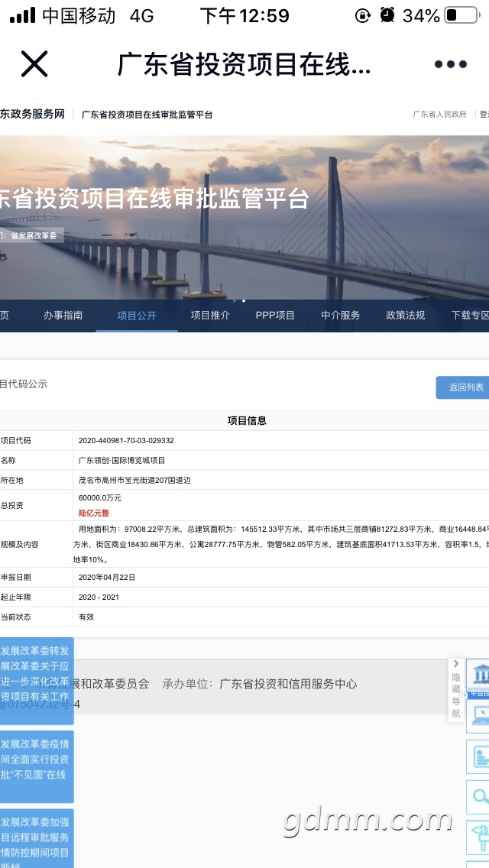This screenshot has height=868, width=489.
Task: Click the signpost icon in the side navigation
Action: pos(479,837)
